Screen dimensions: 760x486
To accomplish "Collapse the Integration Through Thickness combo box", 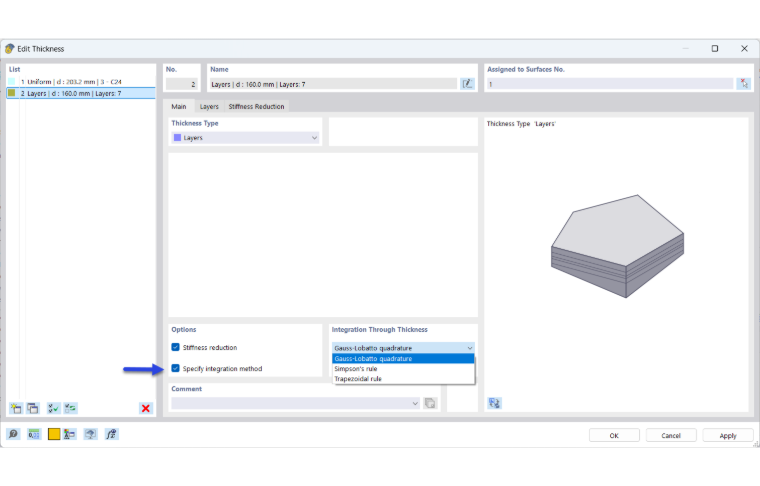I will click(x=403, y=348).
